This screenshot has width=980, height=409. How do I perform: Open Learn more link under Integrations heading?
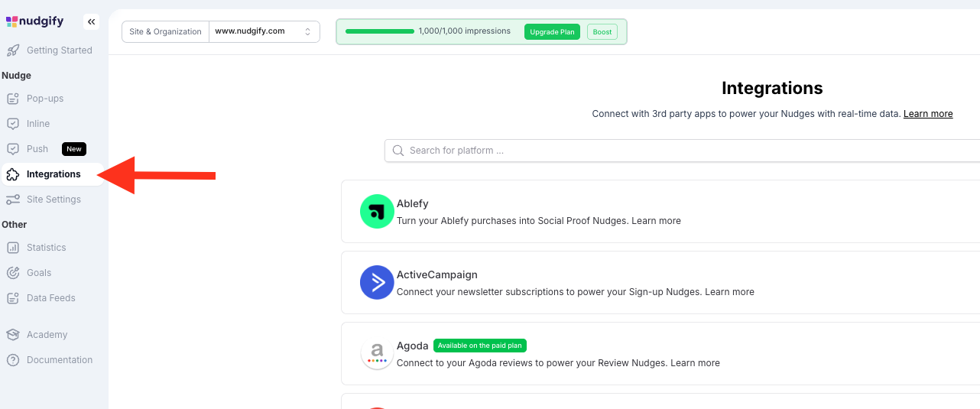tap(928, 114)
